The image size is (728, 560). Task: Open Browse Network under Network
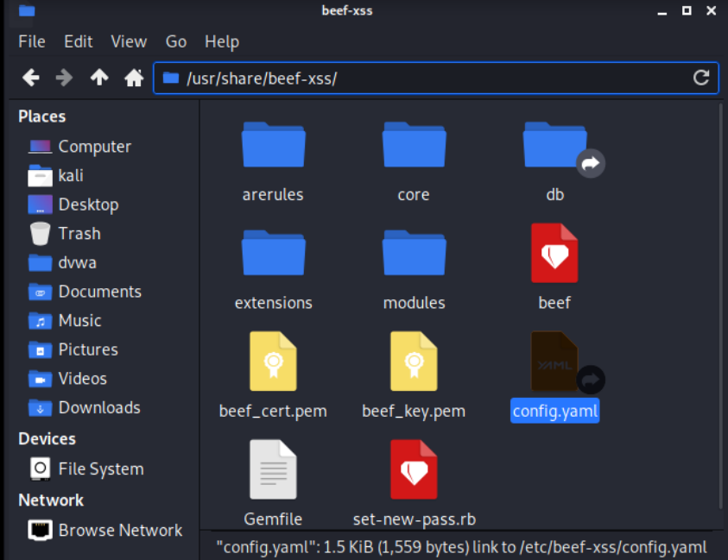(x=105, y=531)
